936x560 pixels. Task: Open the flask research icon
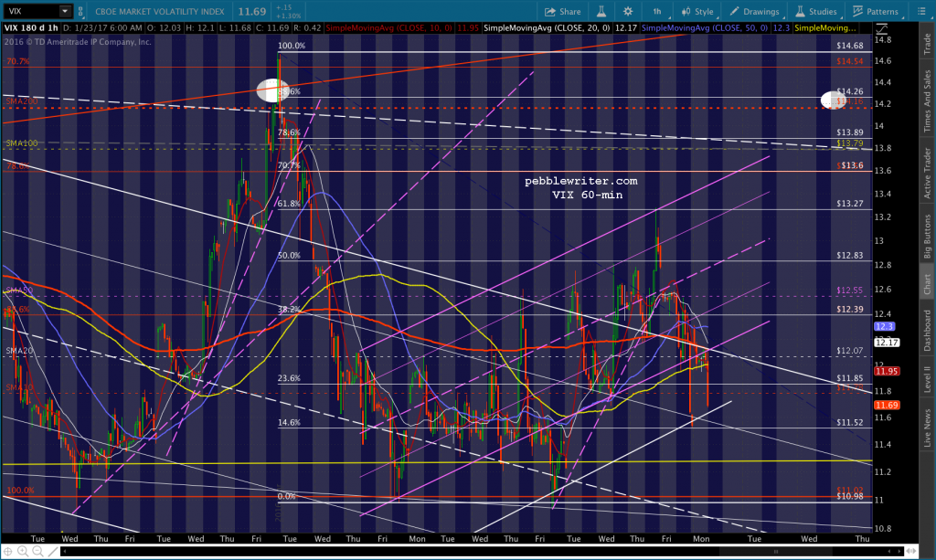tap(601, 11)
